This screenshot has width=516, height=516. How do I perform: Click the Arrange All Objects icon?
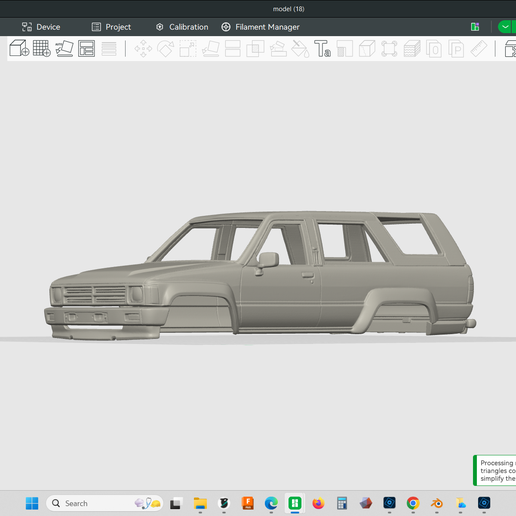[x=87, y=48]
